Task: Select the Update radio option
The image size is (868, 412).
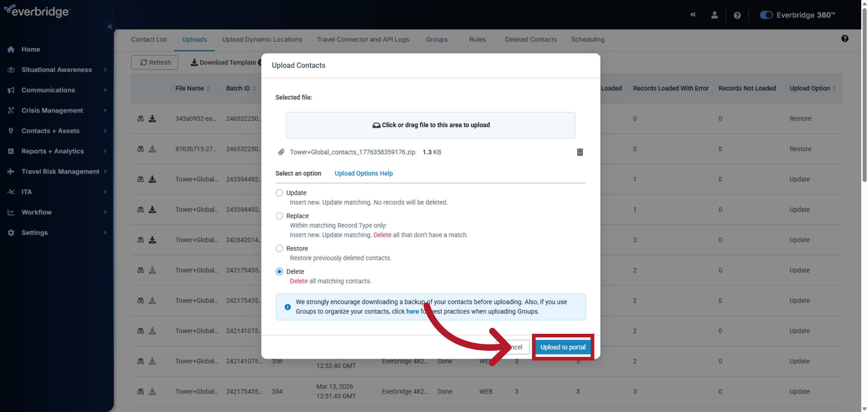Action: pos(279,193)
